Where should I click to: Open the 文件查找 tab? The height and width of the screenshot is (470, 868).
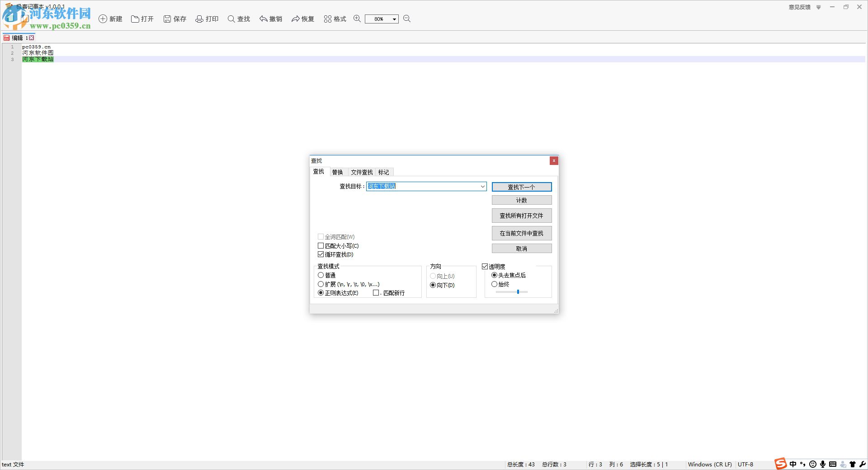(x=362, y=172)
